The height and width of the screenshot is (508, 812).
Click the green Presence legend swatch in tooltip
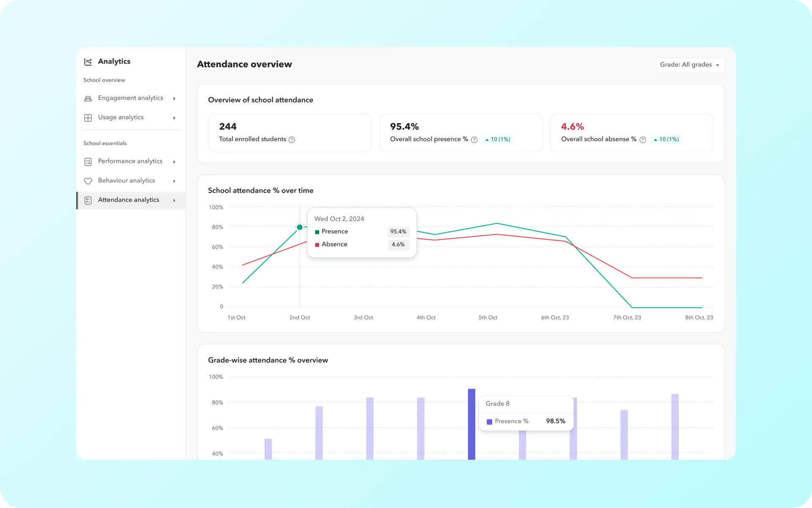point(317,232)
